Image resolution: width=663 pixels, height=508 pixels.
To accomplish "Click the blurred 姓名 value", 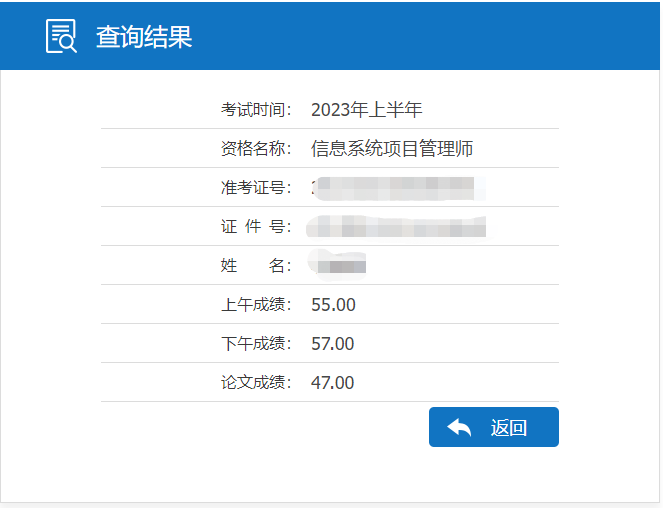I will [x=338, y=265].
